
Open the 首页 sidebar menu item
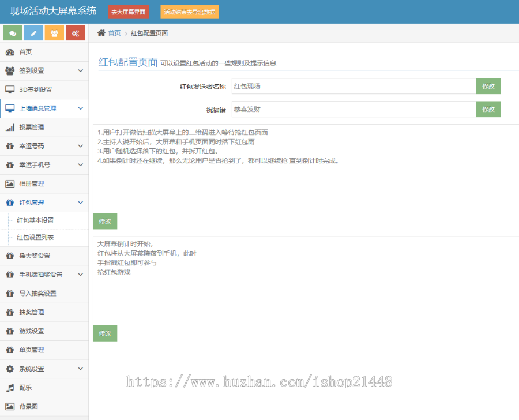tap(44, 52)
